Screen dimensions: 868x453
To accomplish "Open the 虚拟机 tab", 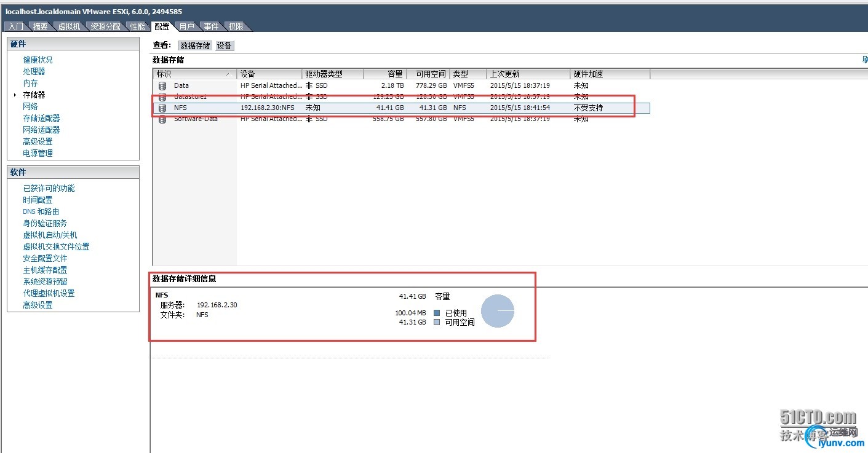I will (69, 26).
